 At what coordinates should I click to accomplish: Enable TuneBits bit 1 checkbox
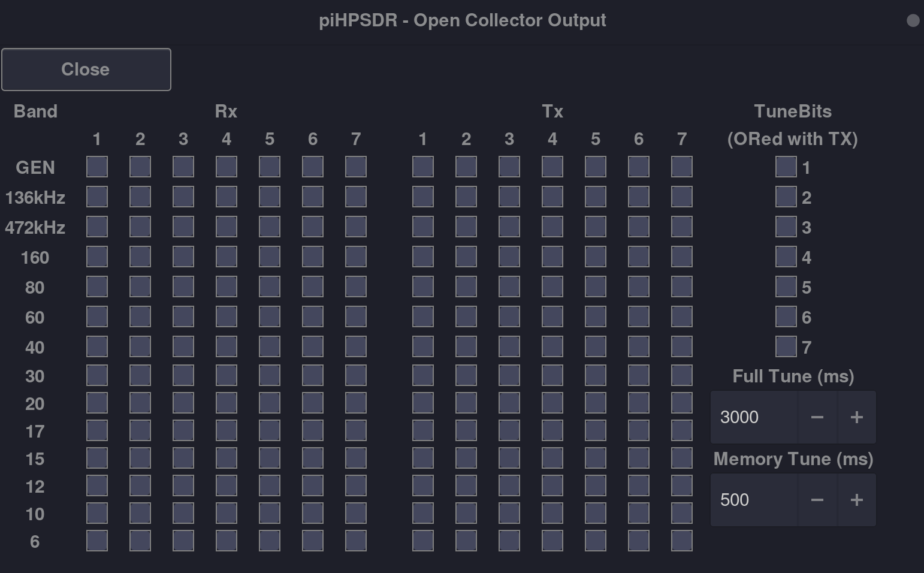pyautogui.click(x=786, y=167)
